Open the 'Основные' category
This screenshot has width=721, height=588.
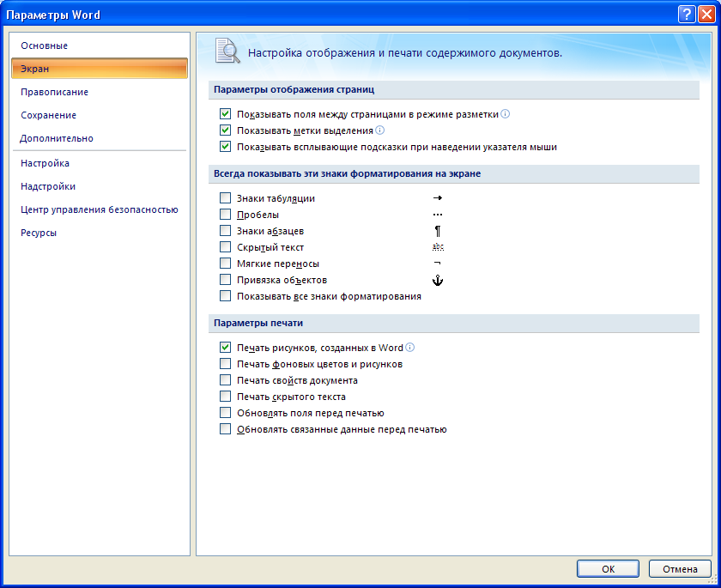coord(100,45)
